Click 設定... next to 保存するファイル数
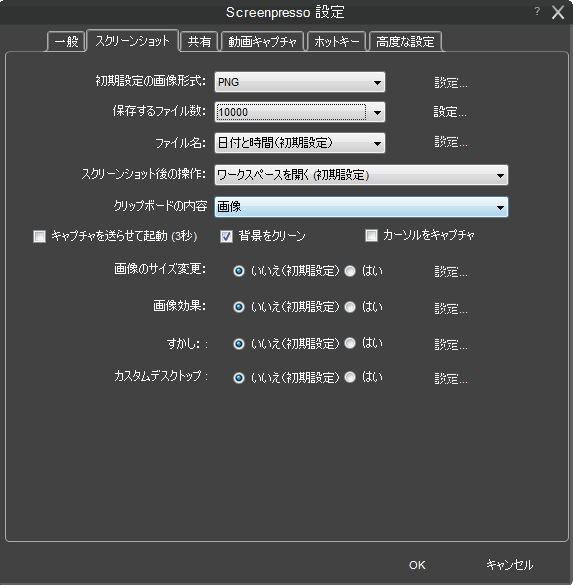Screen dimensions: 573x585 coord(450,112)
